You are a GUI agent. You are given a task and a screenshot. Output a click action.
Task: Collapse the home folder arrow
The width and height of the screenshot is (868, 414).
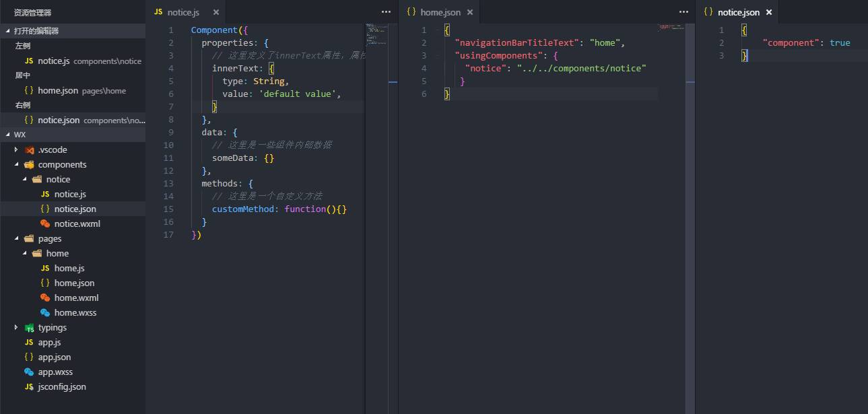click(x=24, y=253)
